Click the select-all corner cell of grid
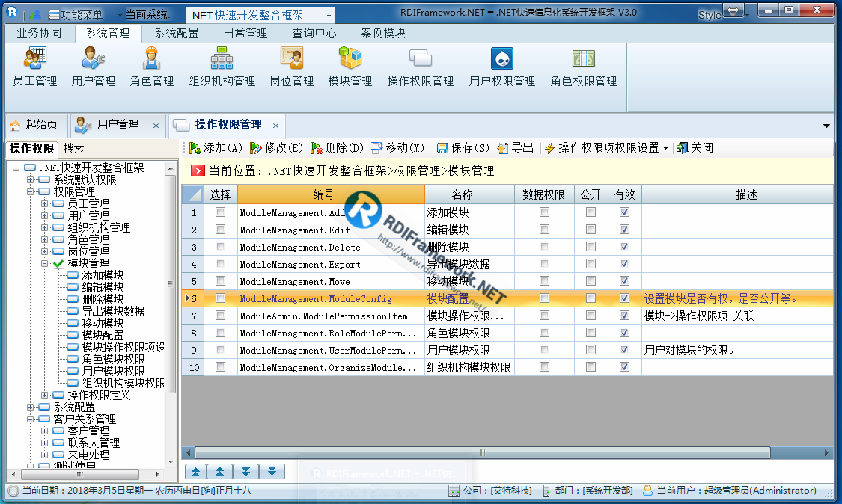 [192, 194]
